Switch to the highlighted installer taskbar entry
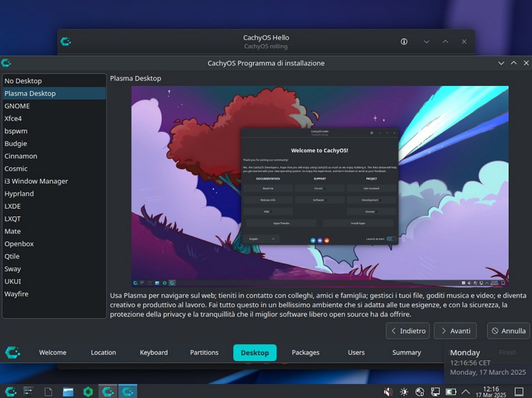Viewport: 532px width, 398px height. [128, 392]
